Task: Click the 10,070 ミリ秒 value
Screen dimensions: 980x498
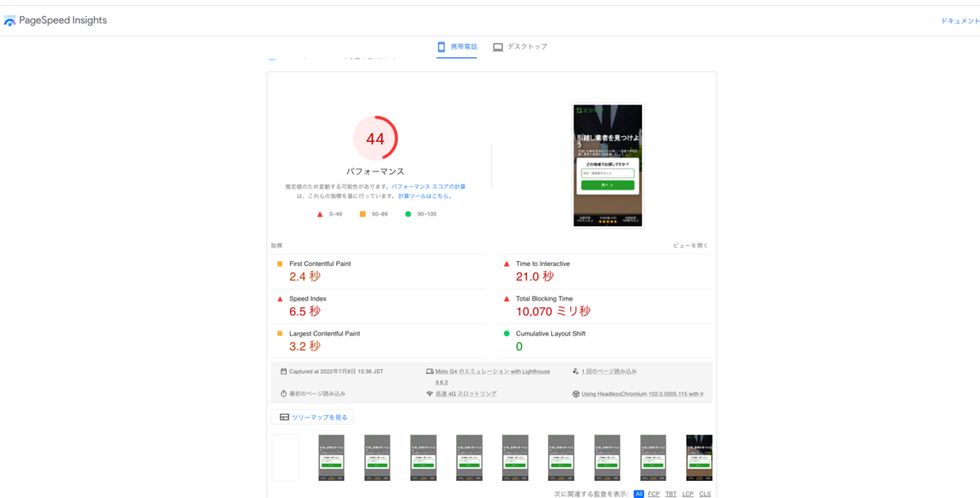Action: point(553,312)
